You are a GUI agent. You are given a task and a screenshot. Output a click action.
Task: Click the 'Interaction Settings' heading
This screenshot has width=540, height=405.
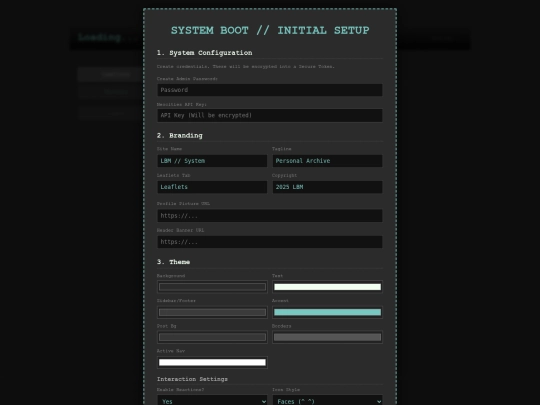click(x=192, y=379)
